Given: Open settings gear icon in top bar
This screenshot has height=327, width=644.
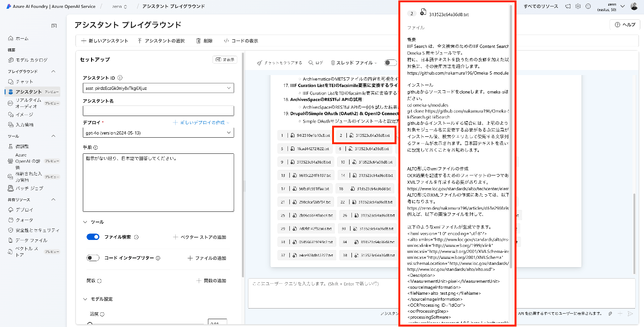Looking at the screenshot, I should tap(578, 6).
